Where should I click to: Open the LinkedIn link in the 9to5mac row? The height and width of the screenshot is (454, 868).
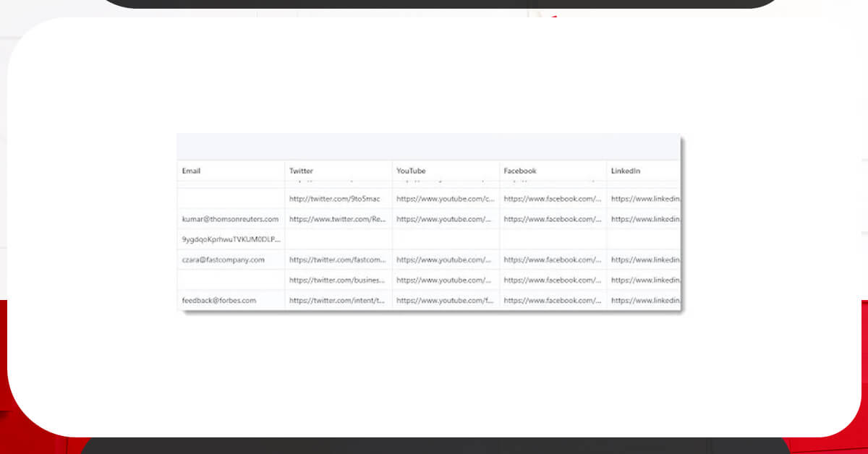(x=645, y=198)
